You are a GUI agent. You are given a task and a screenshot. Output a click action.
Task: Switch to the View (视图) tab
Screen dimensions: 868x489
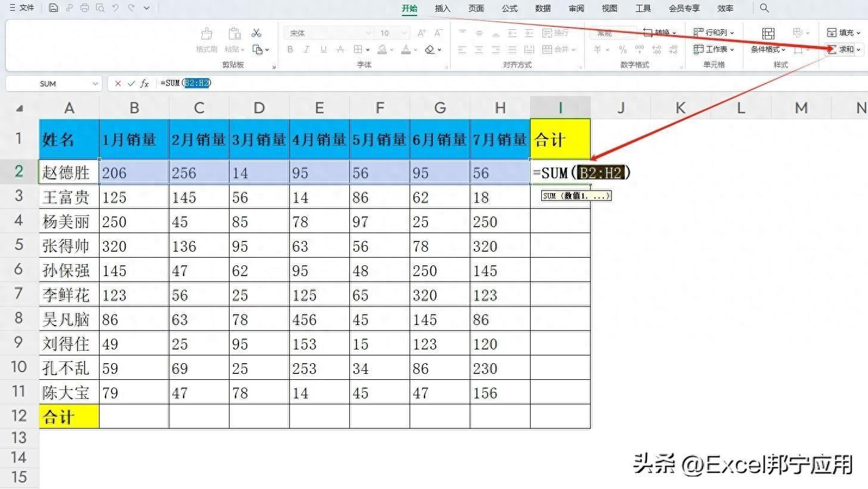click(609, 8)
